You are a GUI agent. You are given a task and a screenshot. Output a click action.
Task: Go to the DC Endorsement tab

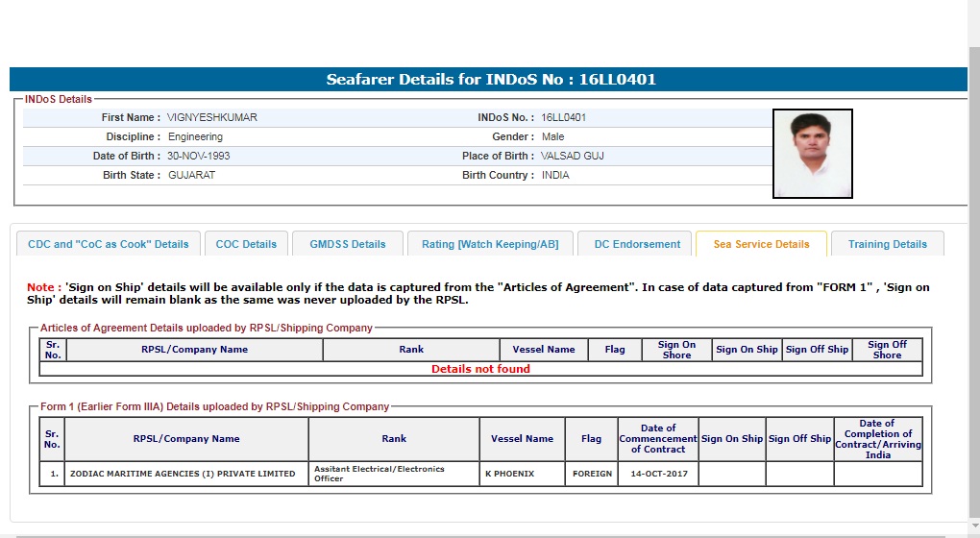click(x=637, y=244)
